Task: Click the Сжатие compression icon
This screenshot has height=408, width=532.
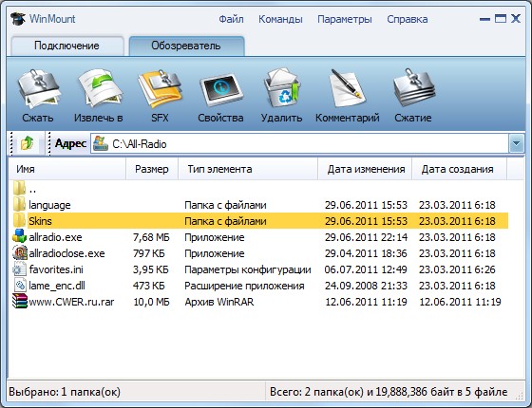Action: tap(414, 88)
